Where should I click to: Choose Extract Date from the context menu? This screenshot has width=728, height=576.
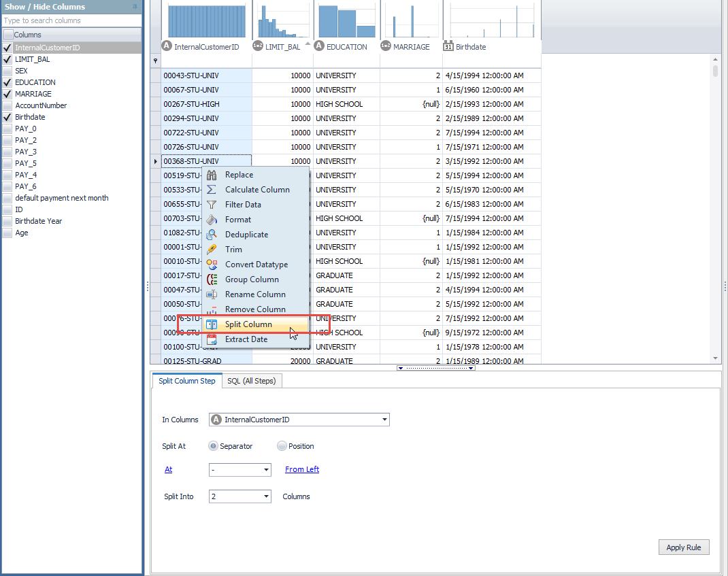(x=256, y=339)
